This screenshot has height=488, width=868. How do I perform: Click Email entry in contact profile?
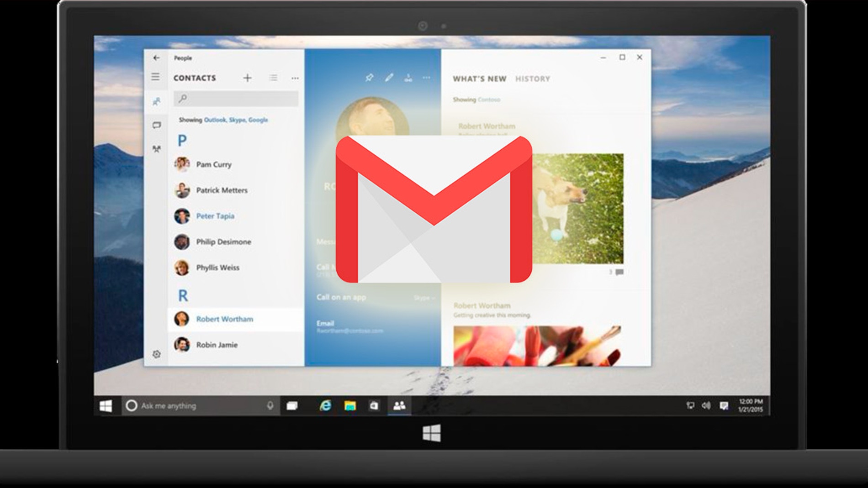click(350, 327)
